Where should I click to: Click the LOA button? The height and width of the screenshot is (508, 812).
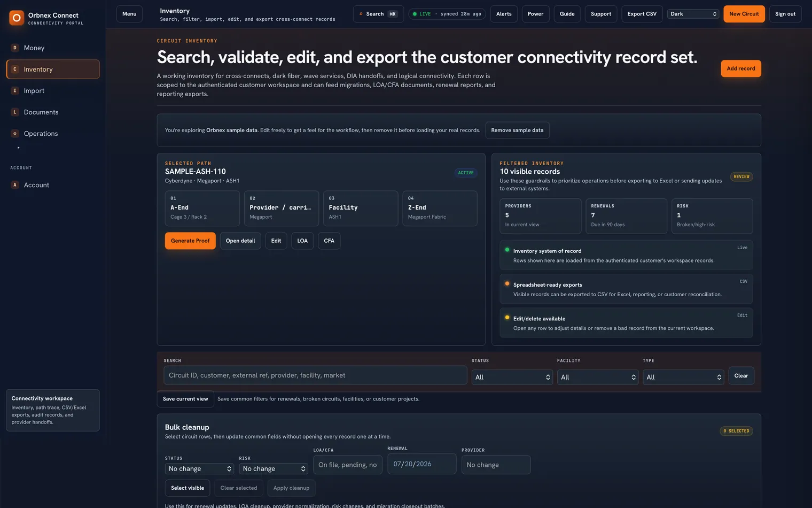[302, 241]
